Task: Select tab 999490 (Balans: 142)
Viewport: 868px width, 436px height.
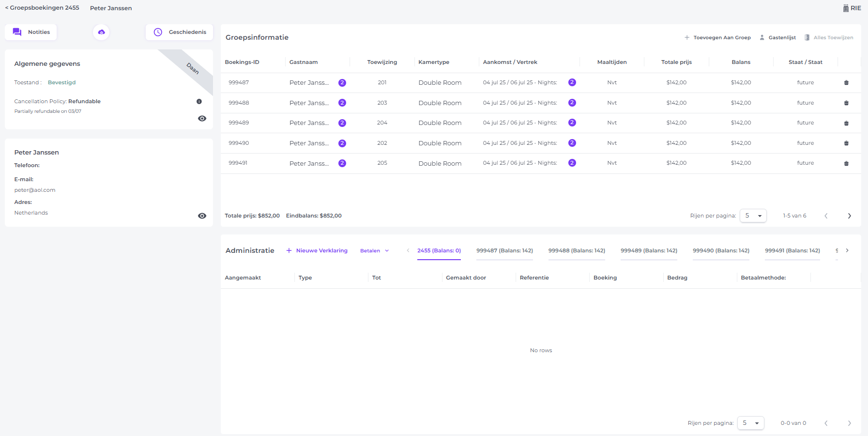Action: point(721,250)
